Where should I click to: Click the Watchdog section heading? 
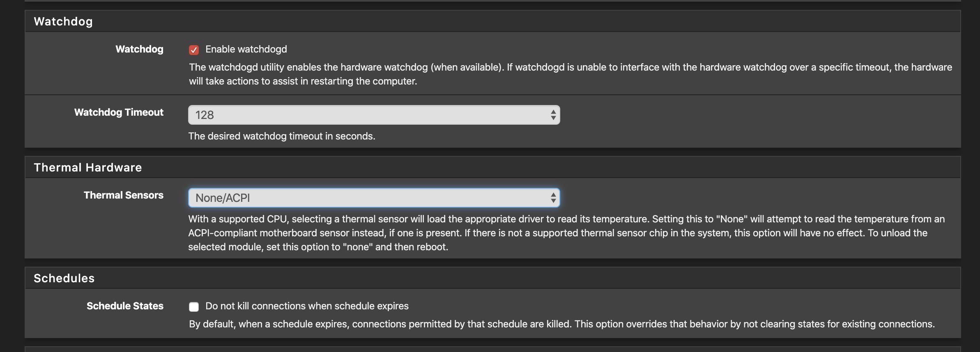coord(63,21)
